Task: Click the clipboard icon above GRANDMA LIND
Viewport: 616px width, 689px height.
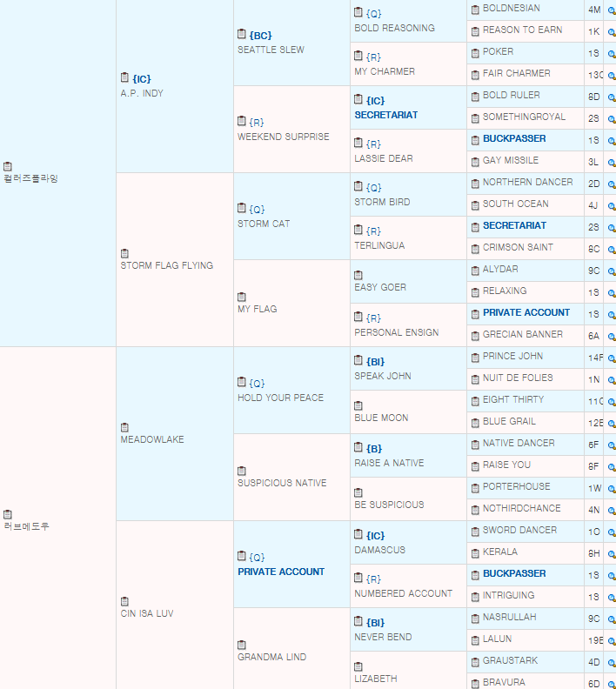Action: point(241,645)
